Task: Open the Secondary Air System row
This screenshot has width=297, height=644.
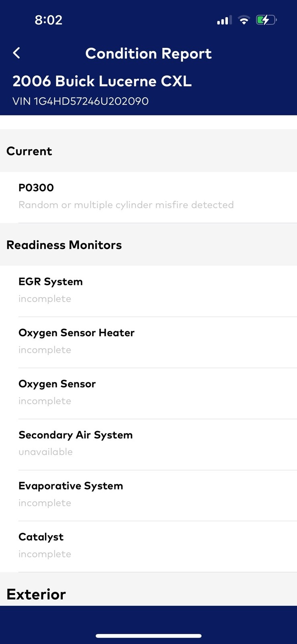Action: tap(148, 443)
